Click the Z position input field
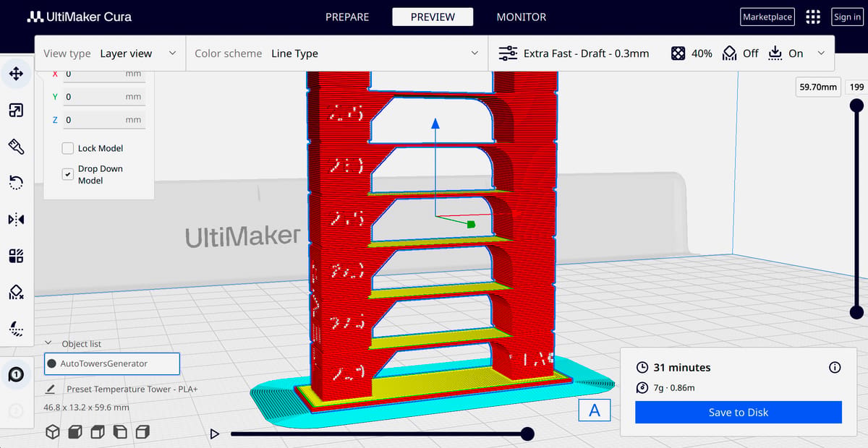 point(104,120)
